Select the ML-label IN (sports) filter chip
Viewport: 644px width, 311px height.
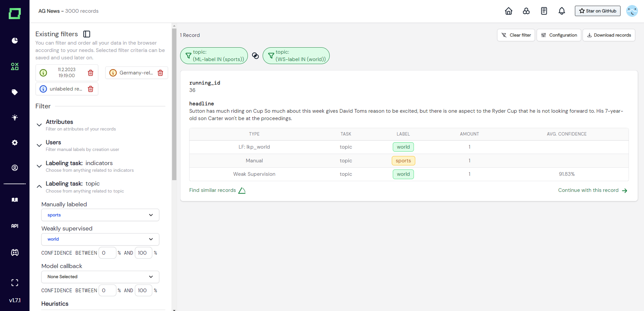(214, 56)
